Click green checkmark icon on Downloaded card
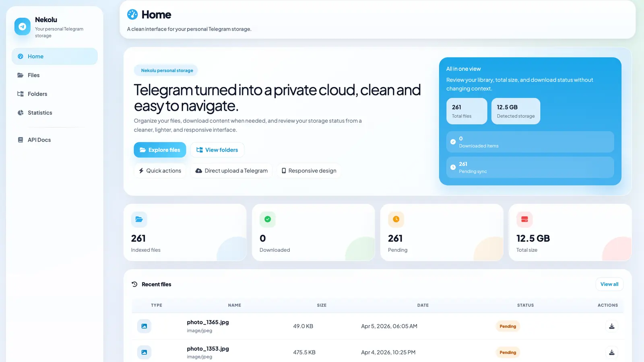Screen dimensions: 644x362 268,219
